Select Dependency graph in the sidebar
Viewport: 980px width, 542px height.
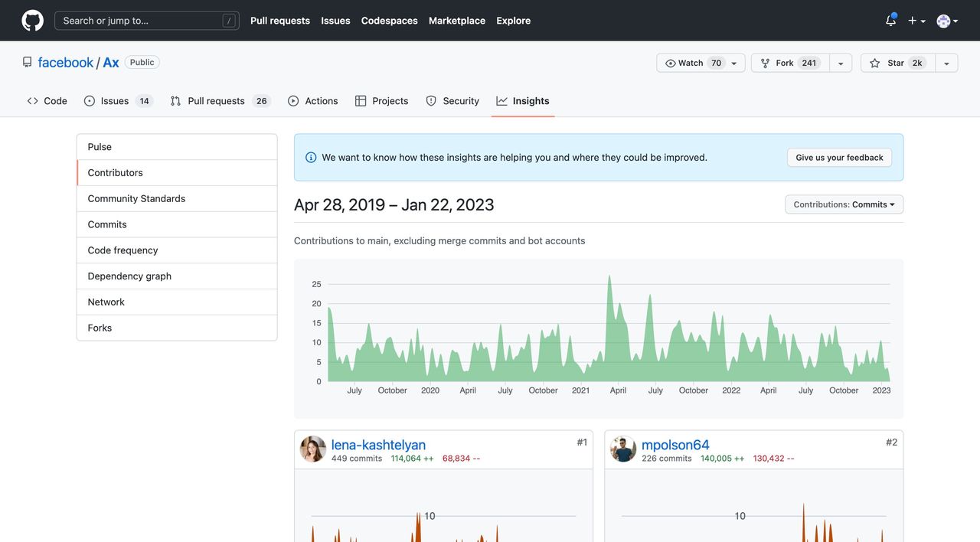point(129,276)
